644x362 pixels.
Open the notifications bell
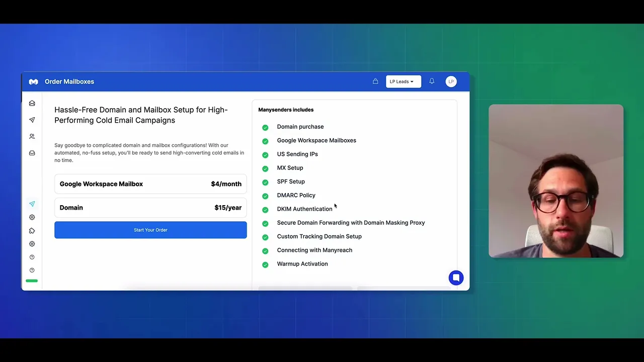click(x=432, y=81)
